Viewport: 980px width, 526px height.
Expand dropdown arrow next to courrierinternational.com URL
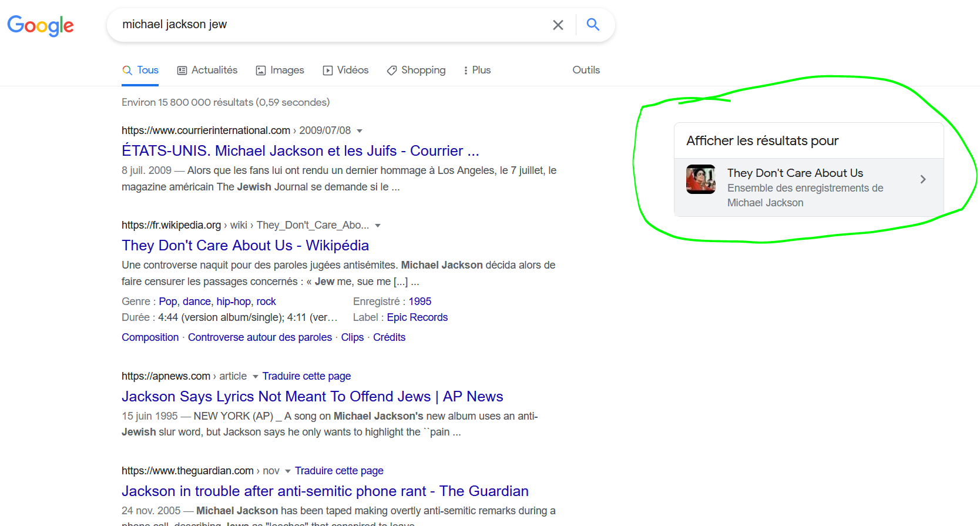pos(360,131)
